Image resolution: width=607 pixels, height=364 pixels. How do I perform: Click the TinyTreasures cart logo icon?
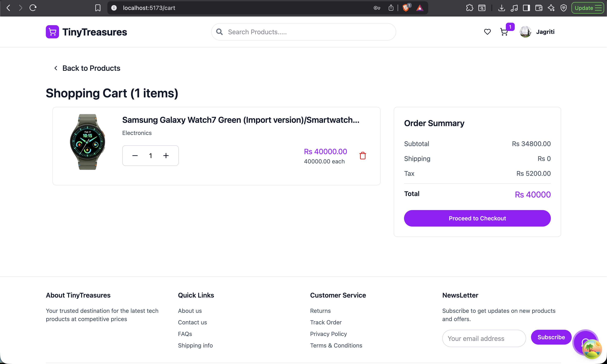(52, 32)
